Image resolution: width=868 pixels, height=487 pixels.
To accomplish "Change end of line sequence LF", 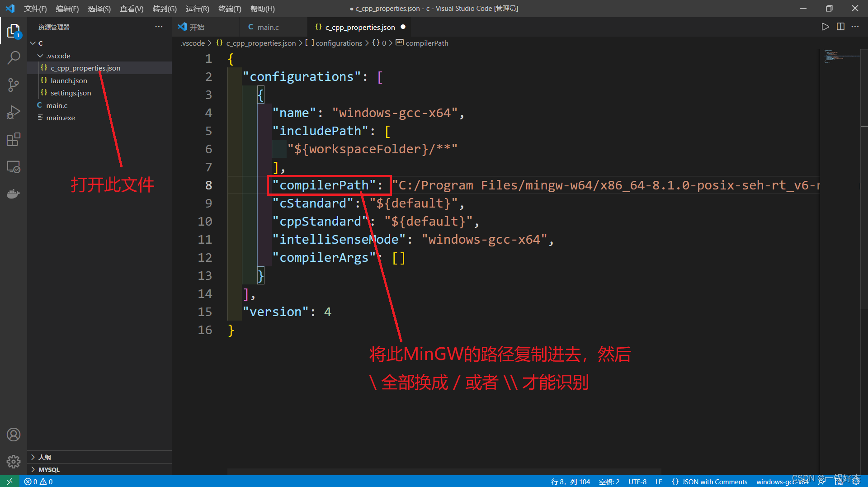I will (659, 482).
